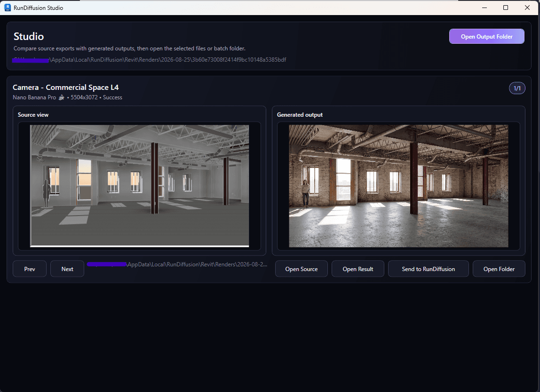Screen dimensions: 540x392
Task: Go to previous render with Prev
Action: (x=30, y=269)
